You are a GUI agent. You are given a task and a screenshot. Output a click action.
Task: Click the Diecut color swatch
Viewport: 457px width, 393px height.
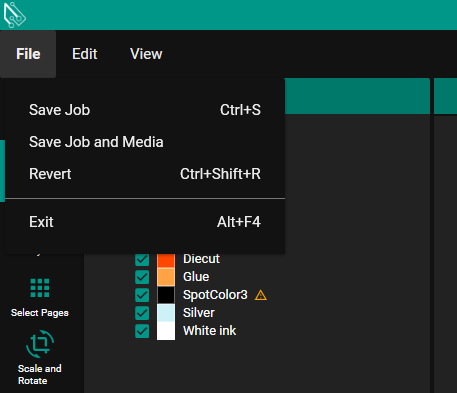pyautogui.click(x=166, y=260)
